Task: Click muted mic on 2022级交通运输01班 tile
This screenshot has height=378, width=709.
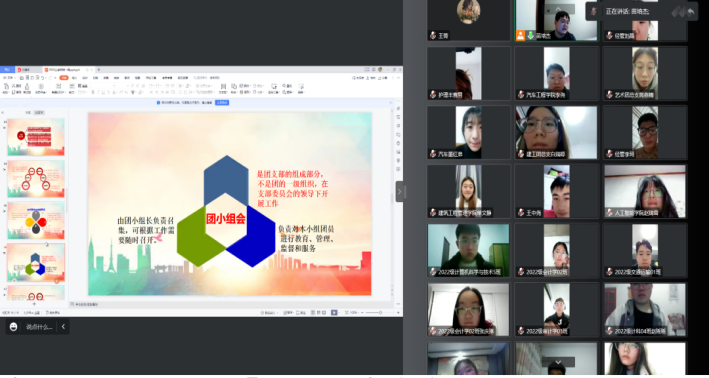Action: (610, 272)
